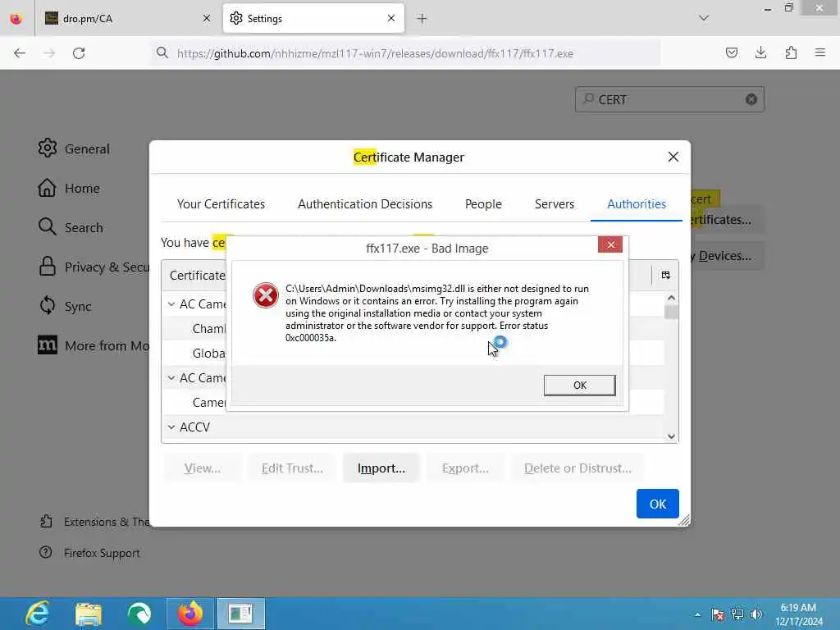Open the Firefox application menu
This screenshot has height=630, width=840.
pyautogui.click(x=820, y=52)
